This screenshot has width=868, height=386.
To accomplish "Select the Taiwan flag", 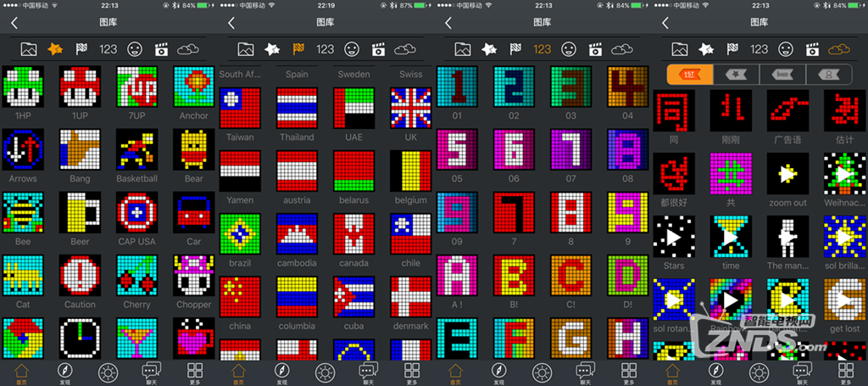I will tap(240, 108).
